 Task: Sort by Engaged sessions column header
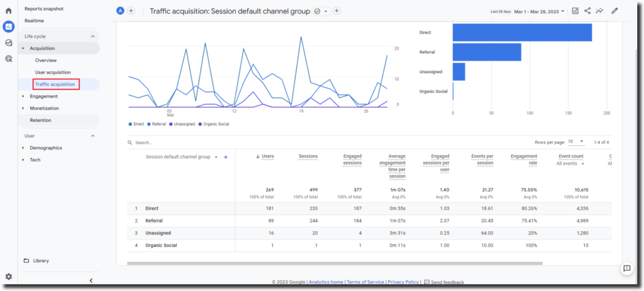click(352, 159)
